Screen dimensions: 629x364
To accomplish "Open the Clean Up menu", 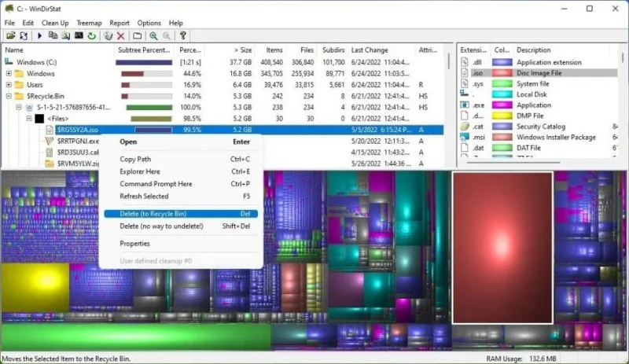I will point(55,23).
